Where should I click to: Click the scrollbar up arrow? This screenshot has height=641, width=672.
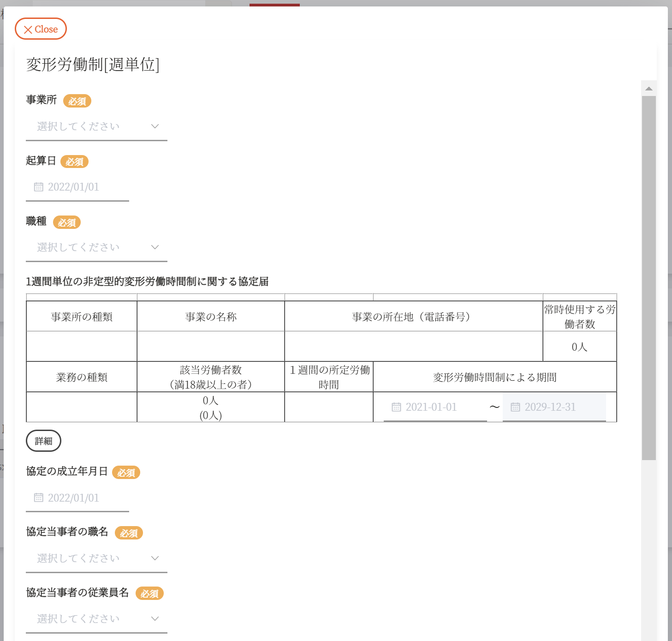point(648,89)
